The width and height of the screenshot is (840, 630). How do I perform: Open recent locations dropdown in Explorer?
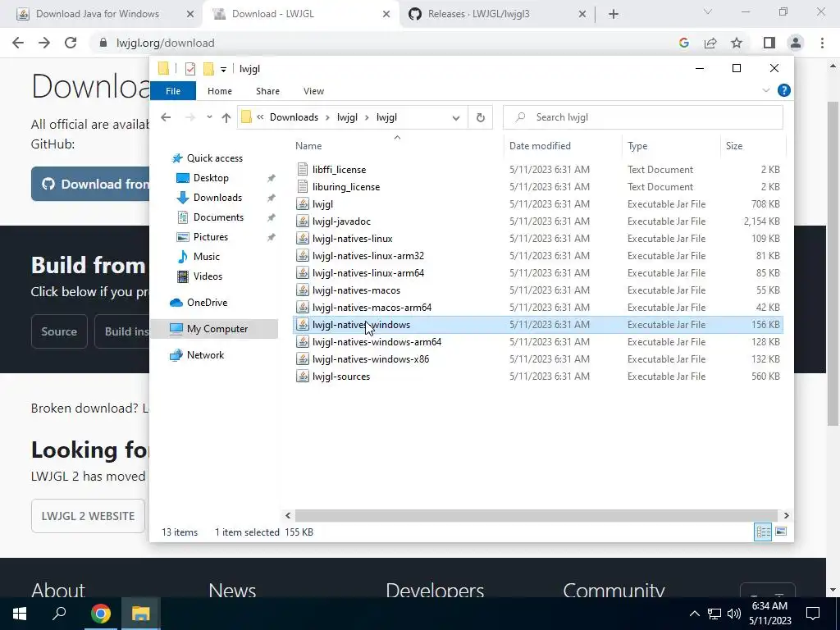click(x=209, y=117)
